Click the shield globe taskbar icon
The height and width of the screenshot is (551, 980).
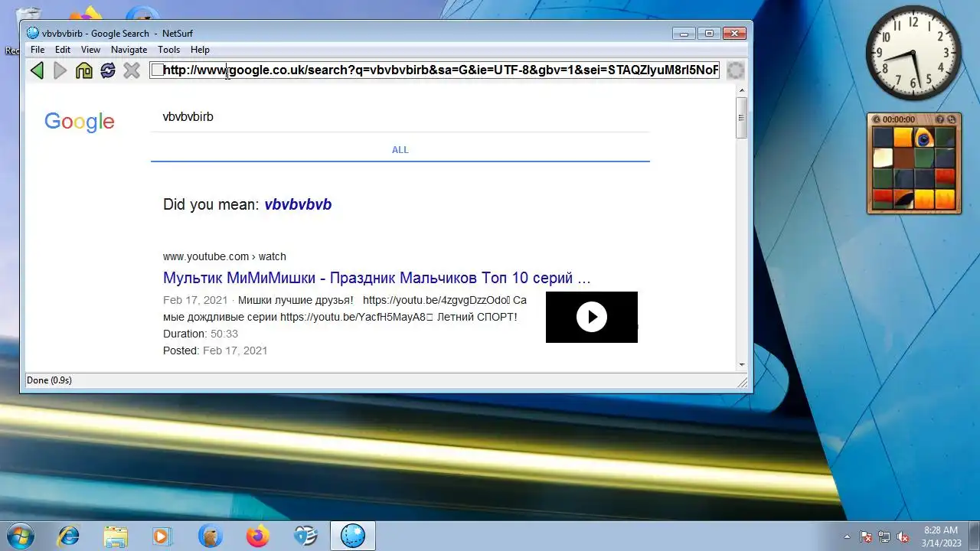305,536
